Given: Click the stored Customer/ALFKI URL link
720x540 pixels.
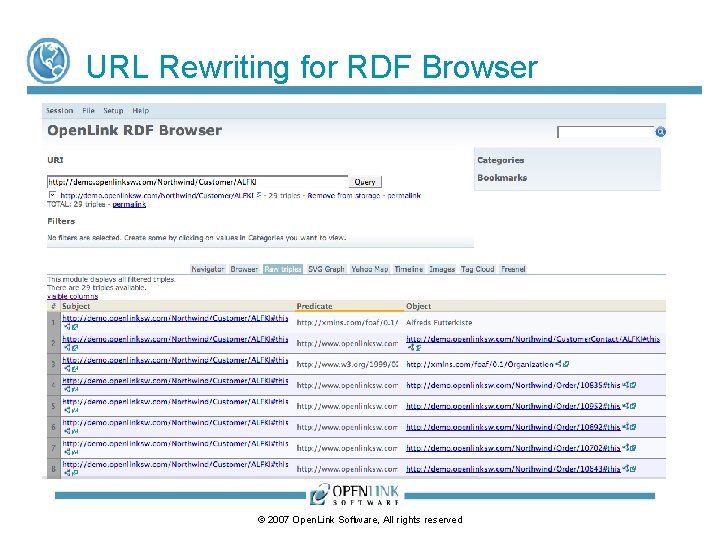Looking at the screenshot, I should point(157,196).
